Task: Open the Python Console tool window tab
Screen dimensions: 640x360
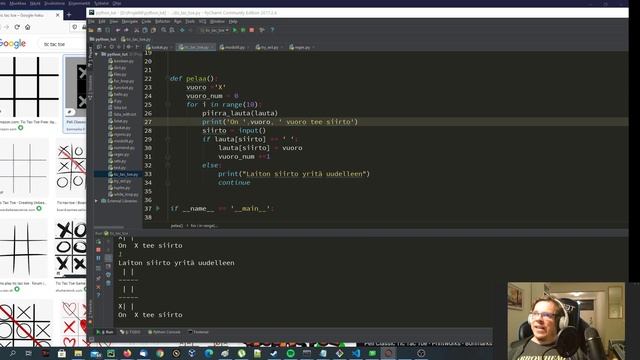Action: coord(164,332)
